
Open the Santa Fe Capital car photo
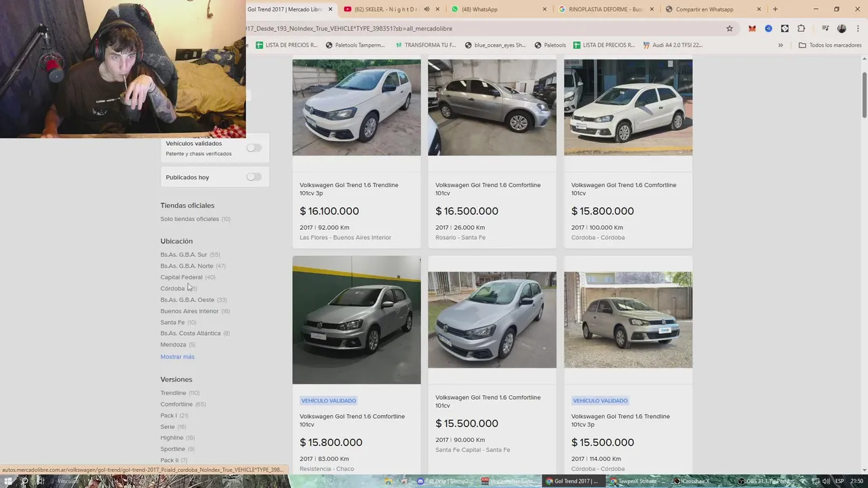[x=492, y=320]
